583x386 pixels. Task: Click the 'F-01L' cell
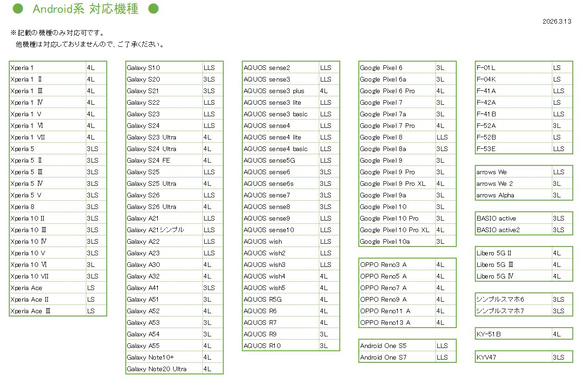tap(513, 68)
